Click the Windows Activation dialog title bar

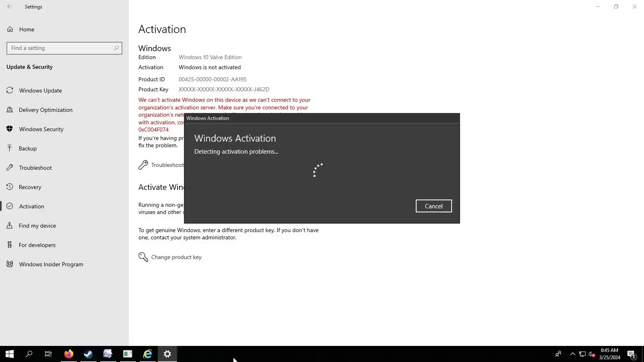[322, 118]
